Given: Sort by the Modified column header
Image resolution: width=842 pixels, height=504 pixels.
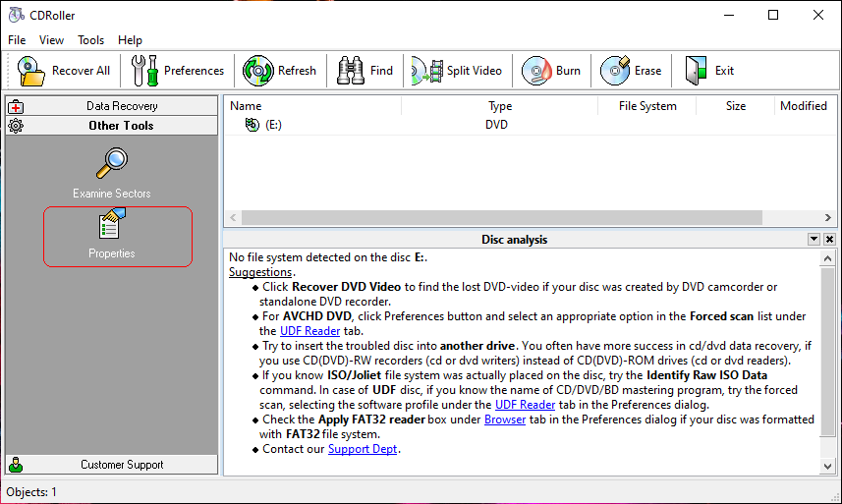Looking at the screenshot, I should click(x=804, y=106).
